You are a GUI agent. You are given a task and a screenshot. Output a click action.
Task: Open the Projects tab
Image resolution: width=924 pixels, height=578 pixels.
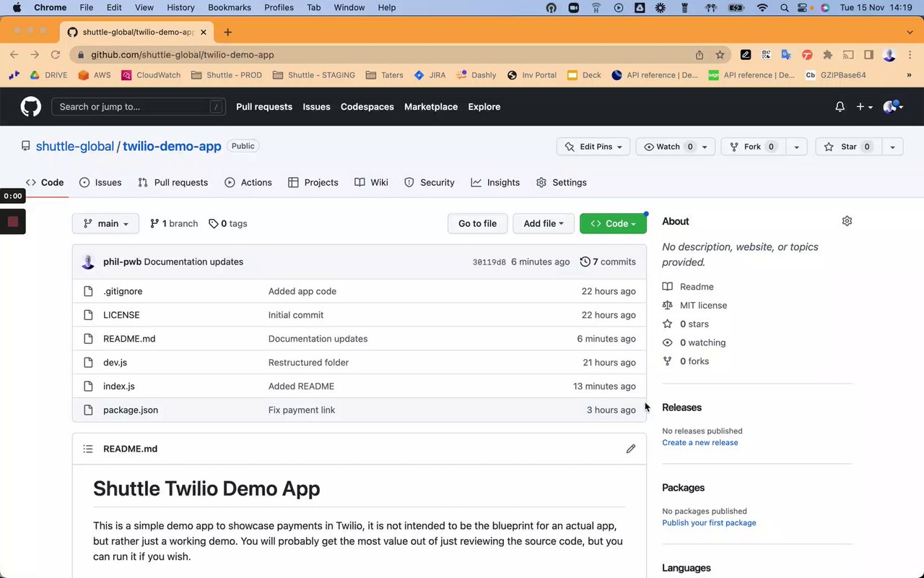click(313, 183)
